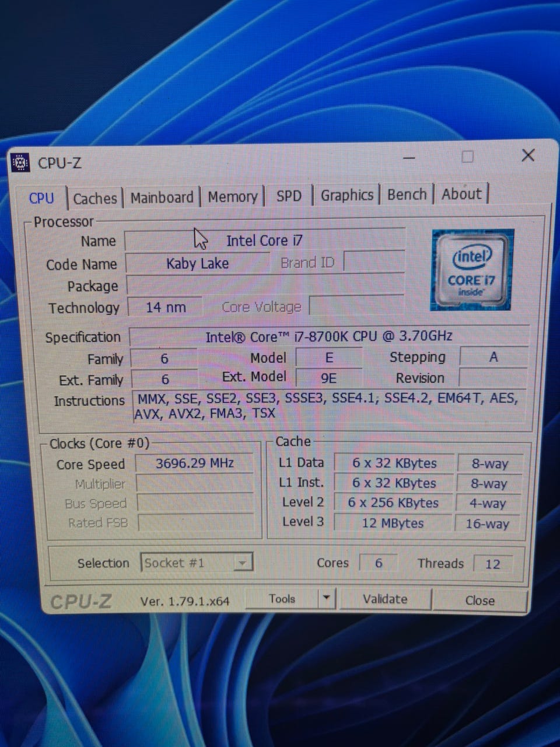Click the CPU-Z app icon in title bar

click(x=20, y=162)
